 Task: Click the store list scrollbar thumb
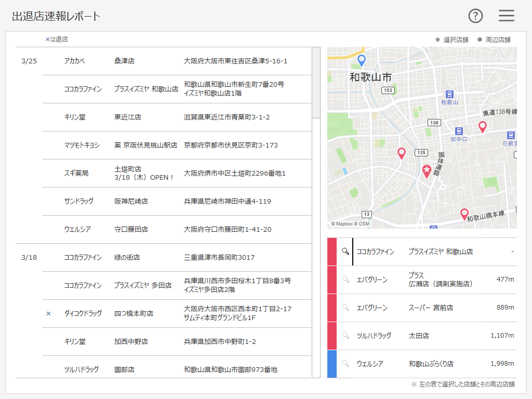coord(316,83)
